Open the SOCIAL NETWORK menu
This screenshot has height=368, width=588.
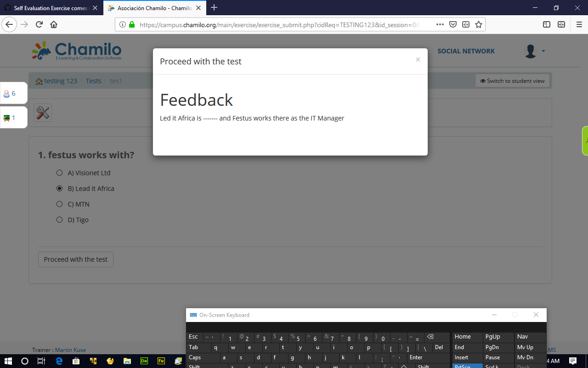pyautogui.click(x=466, y=51)
